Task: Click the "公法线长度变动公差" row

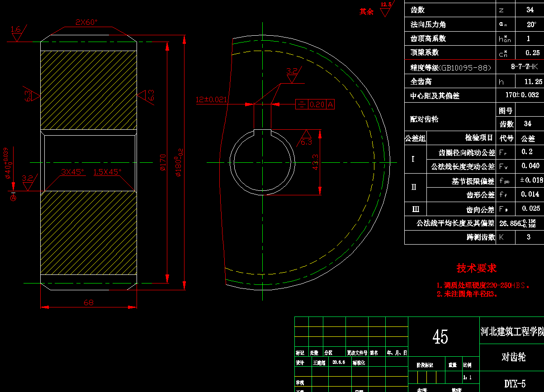Action: coord(463,166)
